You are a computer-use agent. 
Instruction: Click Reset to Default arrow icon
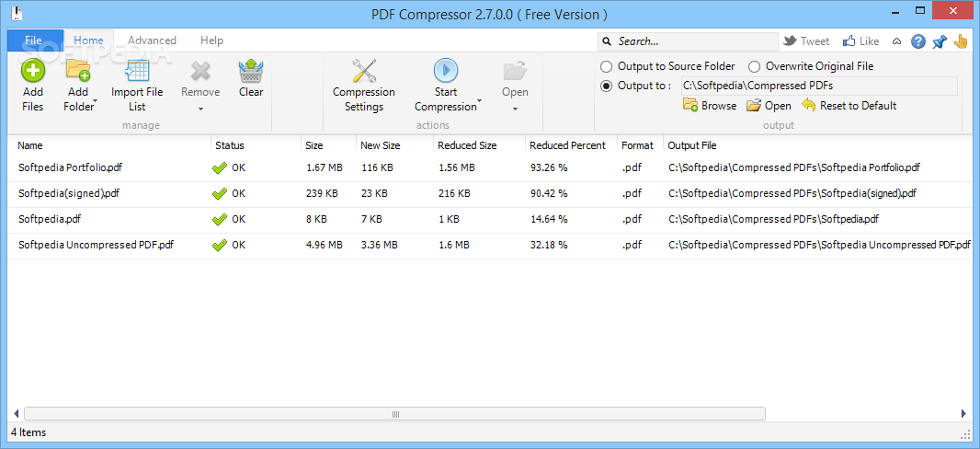click(809, 105)
